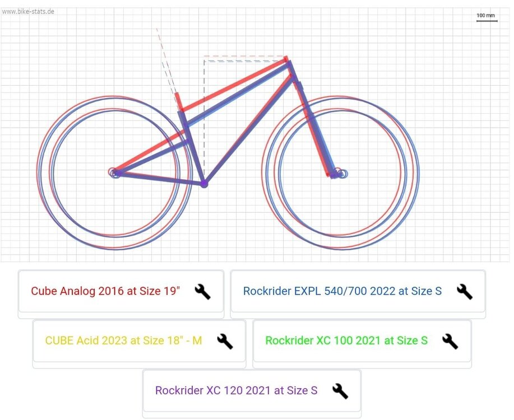Click the front axle circle of the bikes

pyautogui.click(x=339, y=174)
